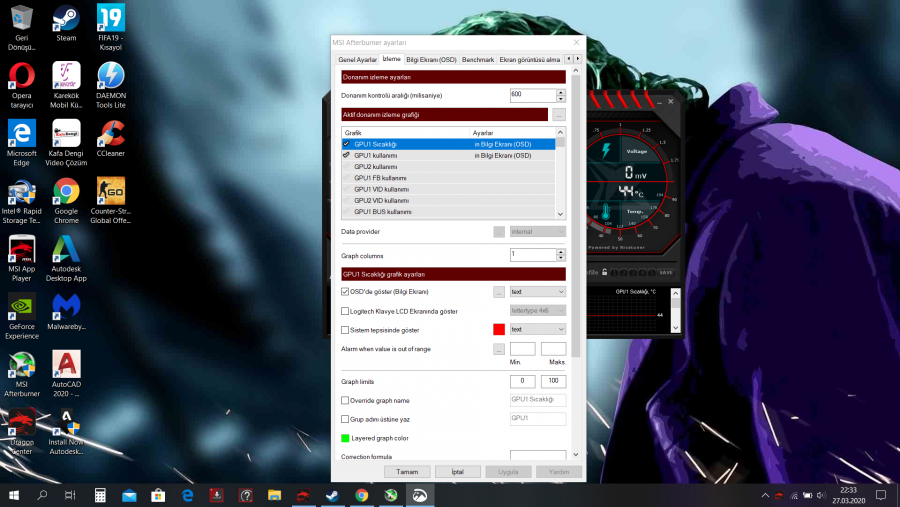Open active hardware graph options (...) button

click(558, 115)
